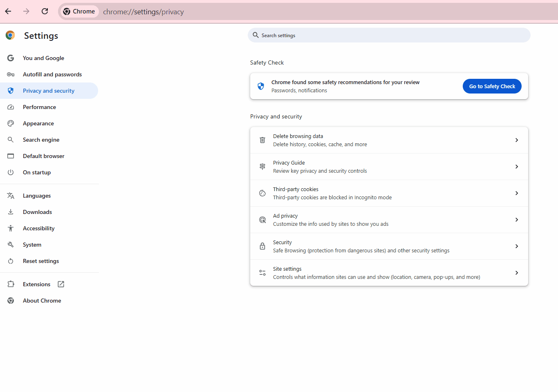Click the sliders icon beside Site settings
Viewport: 558px width, 392px height.
click(262, 273)
